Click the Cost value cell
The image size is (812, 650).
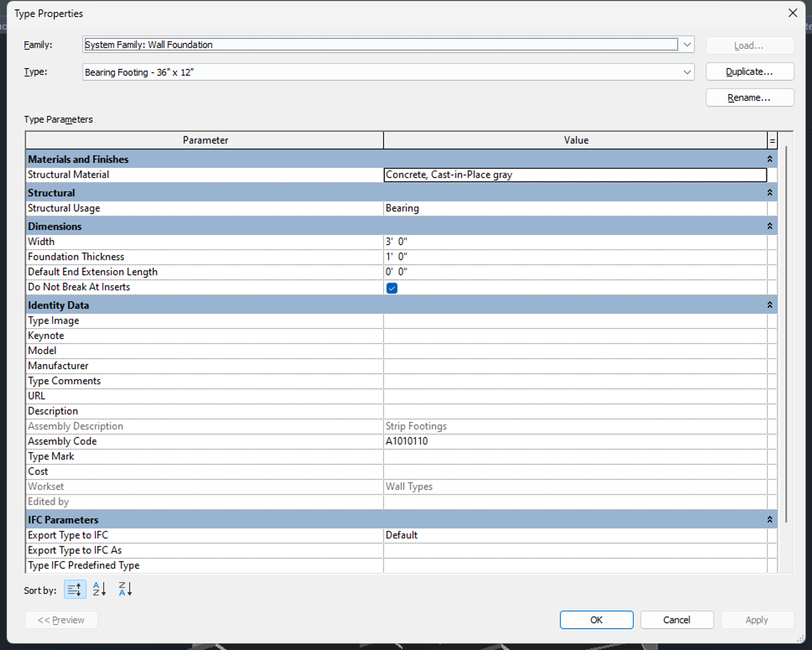pyautogui.click(x=575, y=472)
